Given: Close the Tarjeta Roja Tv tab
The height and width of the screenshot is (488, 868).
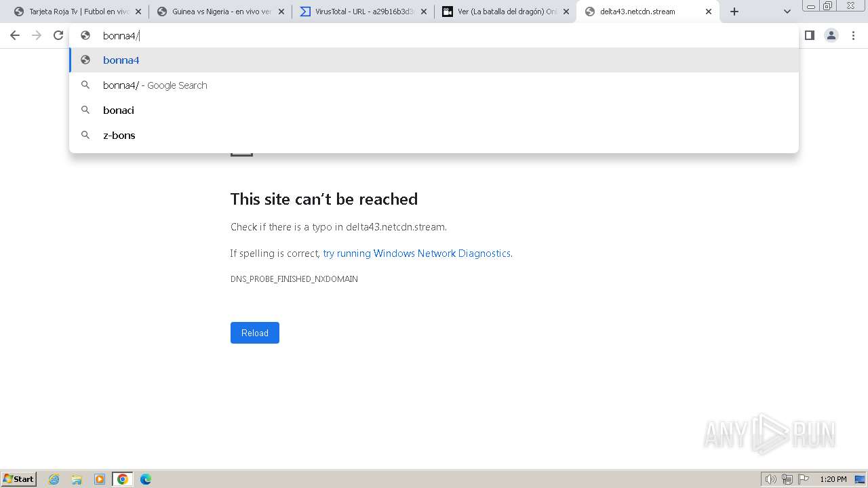Looking at the screenshot, I should click(138, 12).
